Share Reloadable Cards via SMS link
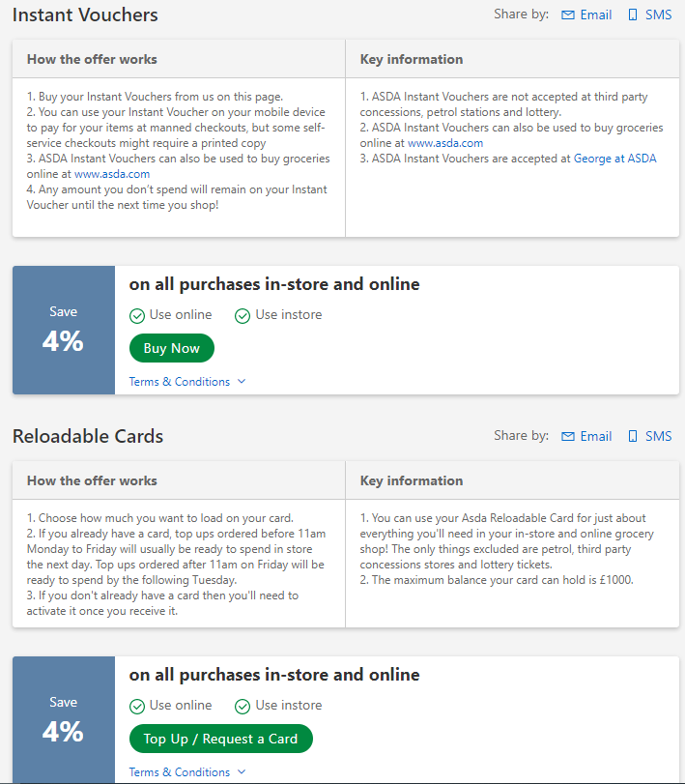Image resolution: width=685 pixels, height=784 pixels. coord(658,437)
